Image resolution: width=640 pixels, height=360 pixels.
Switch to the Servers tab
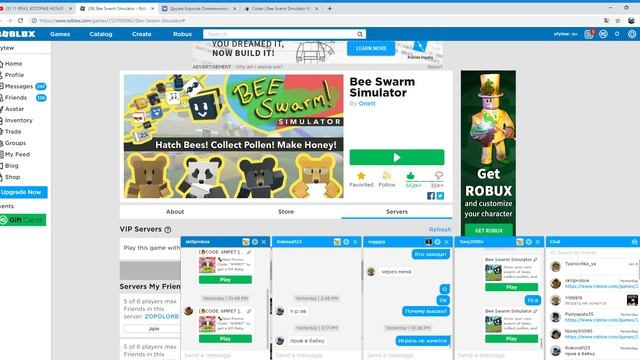click(397, 212)
